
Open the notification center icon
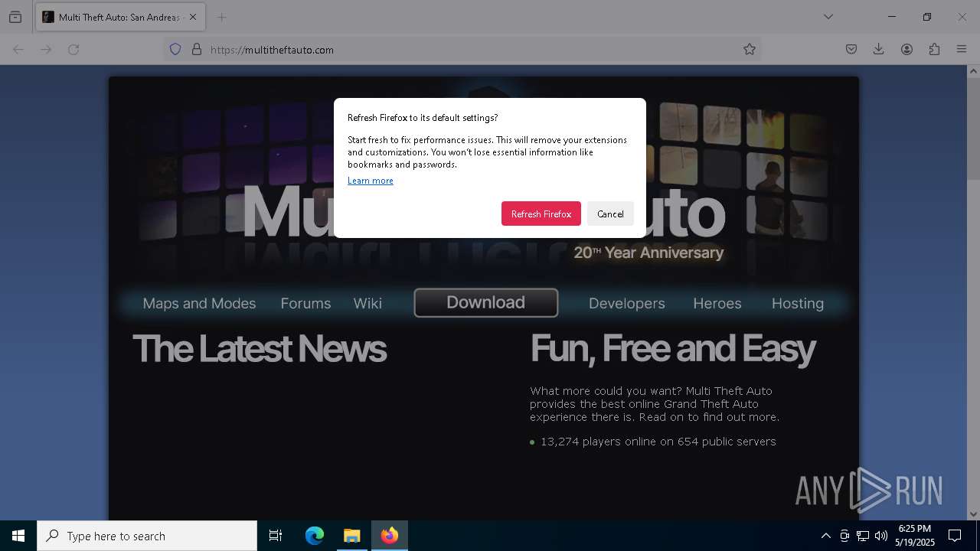pos(955,536)
